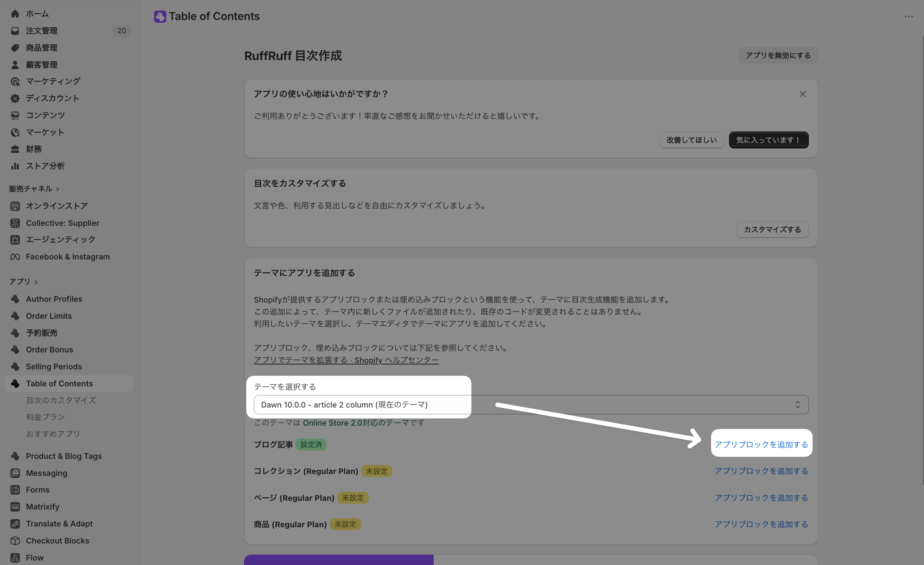Add app block for 商品 (Regular Plan)
Image resolution: width=924 pixels, height=565 pixels.
click(762, 524)
